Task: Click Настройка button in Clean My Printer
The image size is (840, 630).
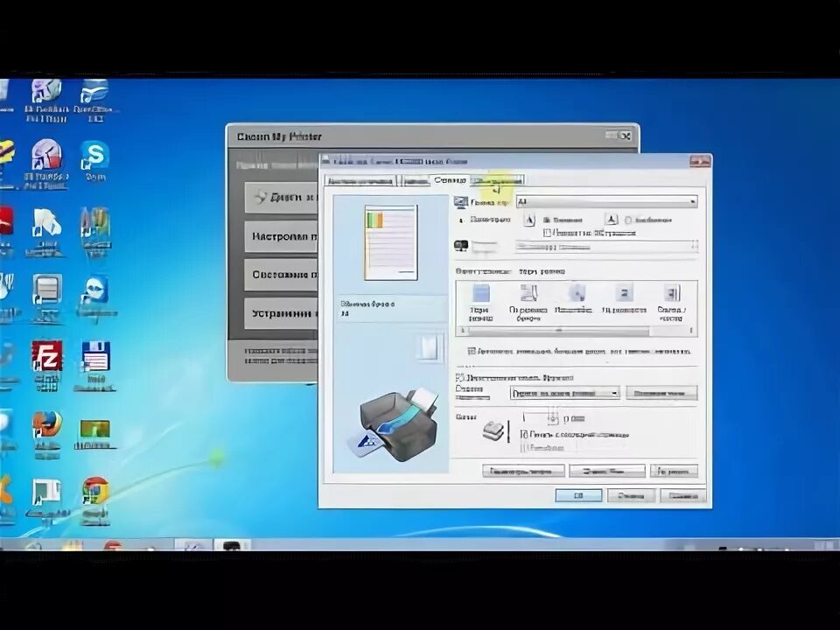Action: tap(282, 236)
